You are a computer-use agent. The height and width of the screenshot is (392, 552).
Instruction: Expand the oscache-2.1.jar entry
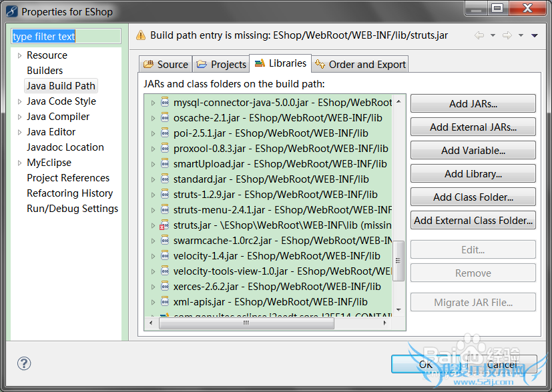(x=153, y=118)
